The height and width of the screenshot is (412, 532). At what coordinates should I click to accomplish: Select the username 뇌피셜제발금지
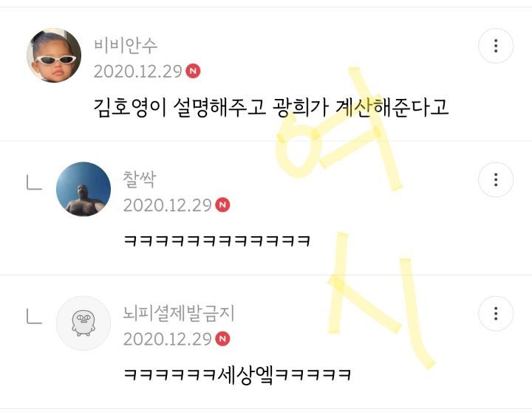point(179,313)
